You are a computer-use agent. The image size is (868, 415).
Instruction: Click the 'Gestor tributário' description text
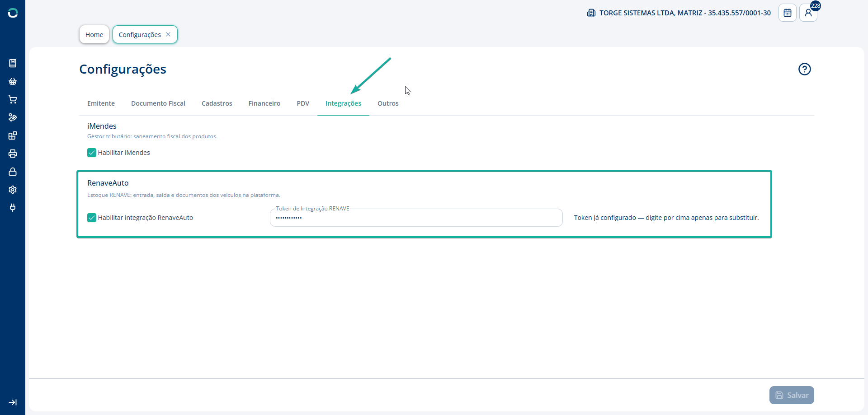152,136
